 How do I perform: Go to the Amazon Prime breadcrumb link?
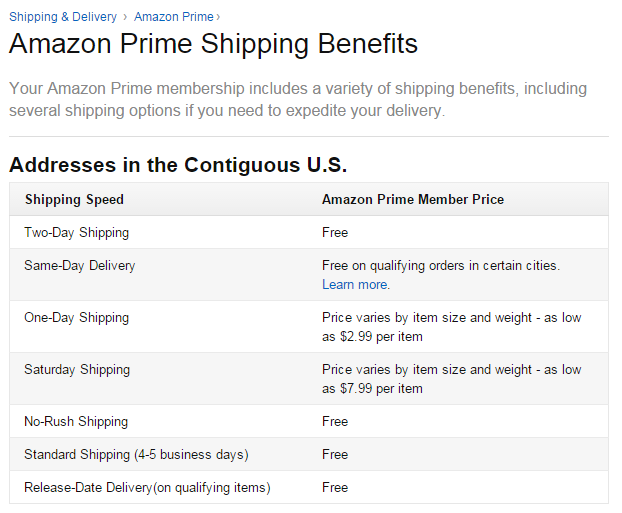tap(173, 16)
